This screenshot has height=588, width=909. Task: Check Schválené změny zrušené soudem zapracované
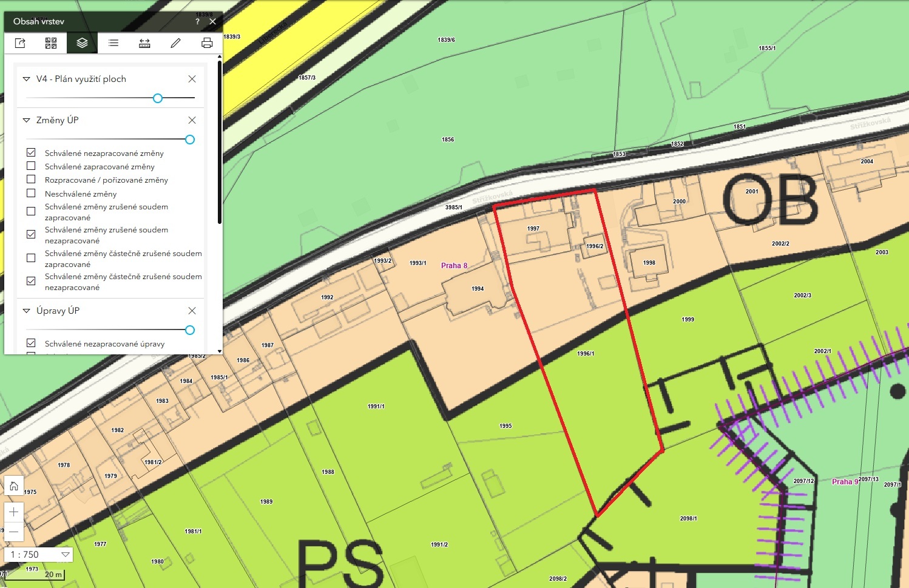[31, 211]
